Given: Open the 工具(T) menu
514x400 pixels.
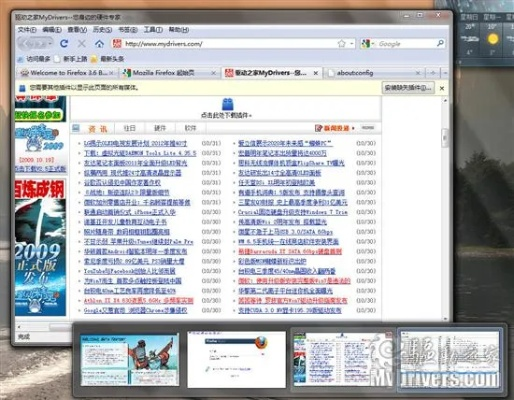Looking at the screenshot, I should (x=153, y=30).
